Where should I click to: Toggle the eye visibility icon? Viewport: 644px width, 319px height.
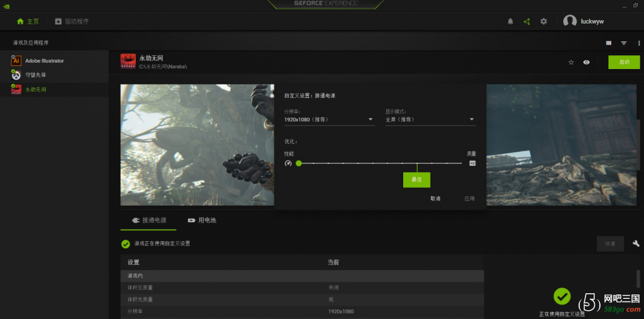[587, 62]
